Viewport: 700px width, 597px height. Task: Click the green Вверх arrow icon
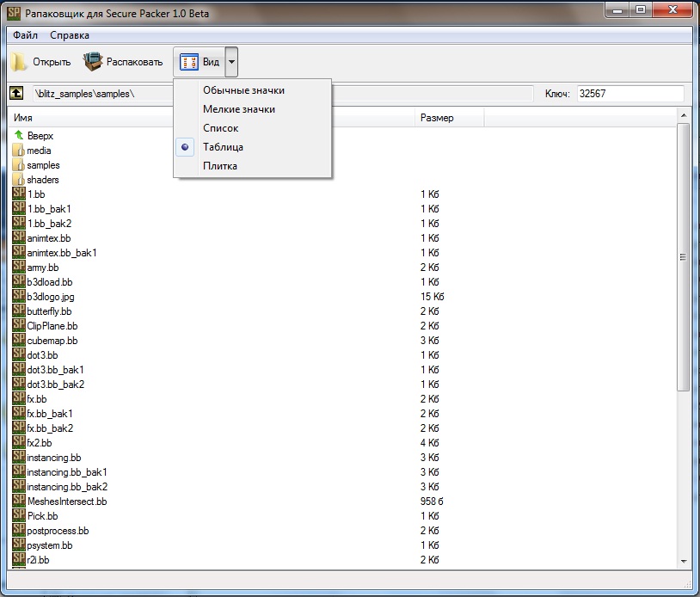tap(19, 135)
